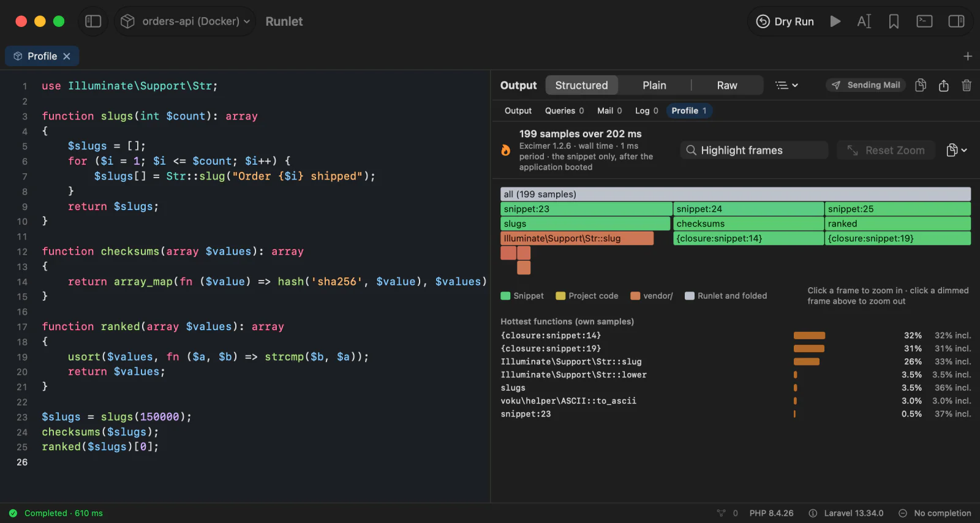Zoom to the all (199 samples) frame

click(736, 194)
